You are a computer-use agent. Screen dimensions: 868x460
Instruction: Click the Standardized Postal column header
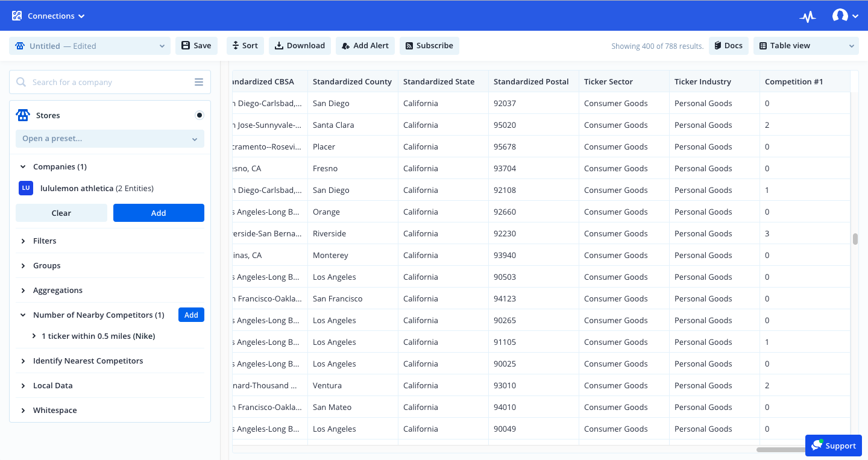coord(533,81)
